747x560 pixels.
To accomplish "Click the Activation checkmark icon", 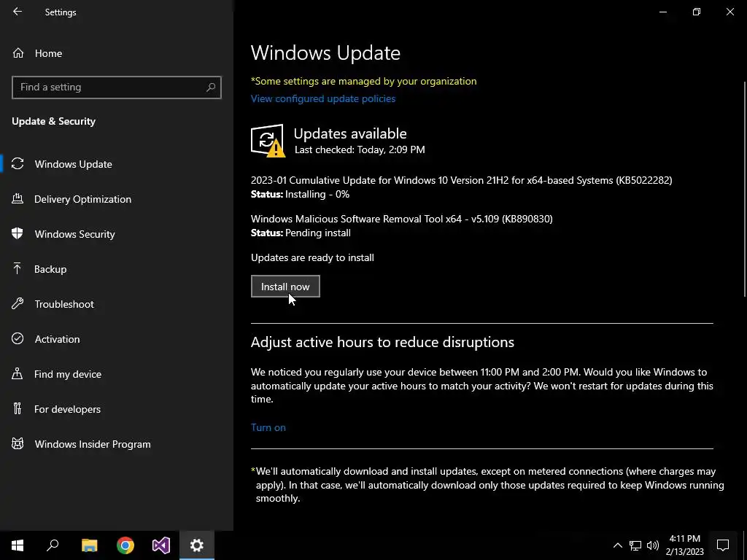I will [18, 338].
